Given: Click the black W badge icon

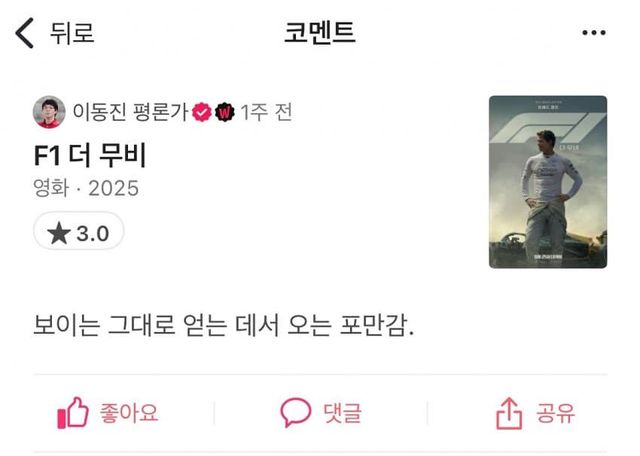Looking at the screenshot, I should click(225, 112).
